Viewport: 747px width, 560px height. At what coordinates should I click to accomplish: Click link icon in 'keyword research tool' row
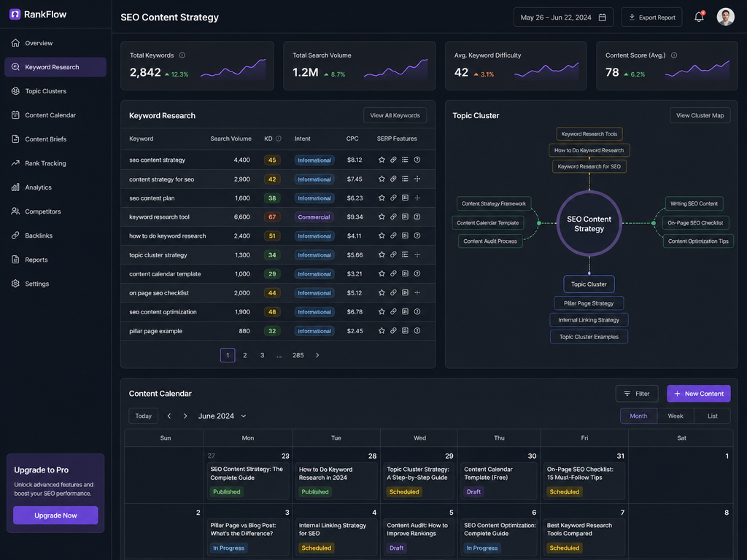(393, 217)
